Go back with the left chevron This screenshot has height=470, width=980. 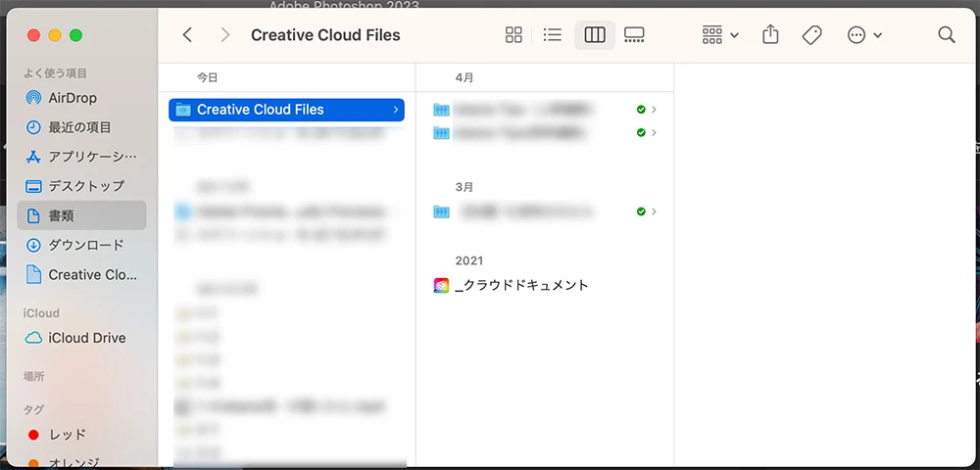tap(187, 35)
